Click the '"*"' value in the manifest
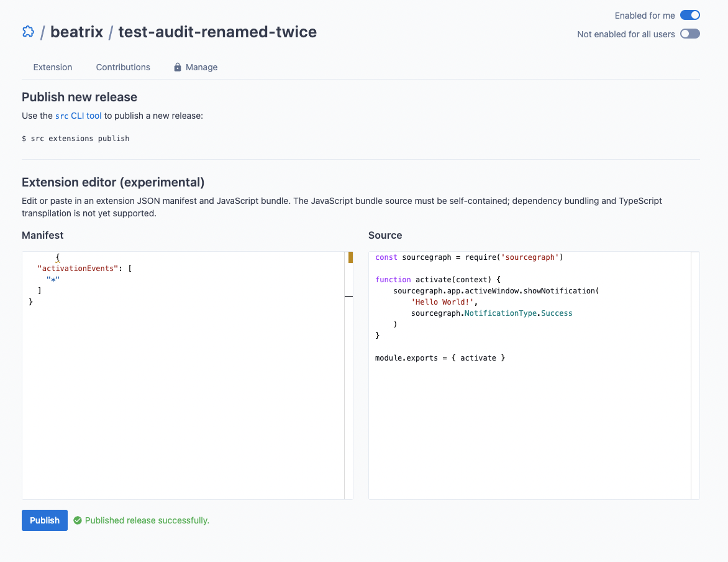728x562 pixels. tap(53, 279)
